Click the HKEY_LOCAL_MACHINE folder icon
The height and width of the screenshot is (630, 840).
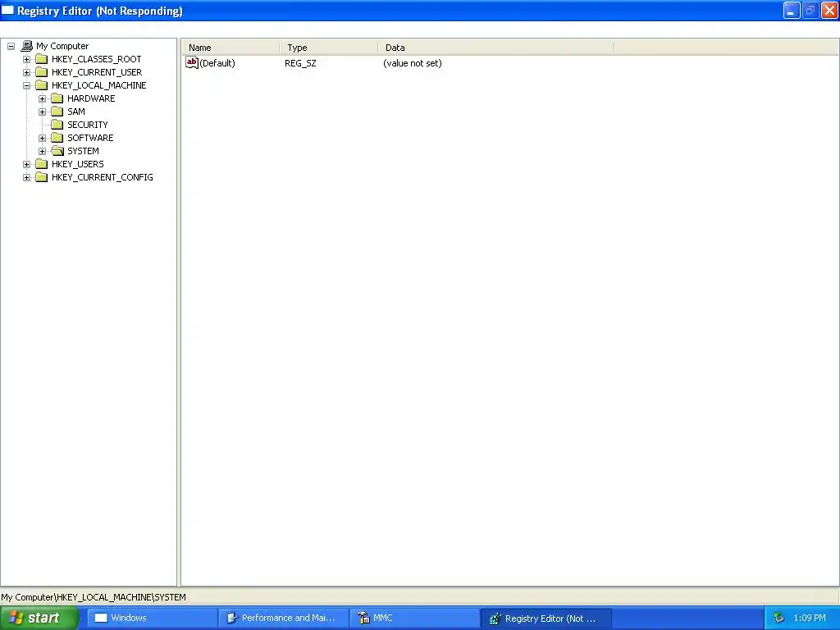41,85
